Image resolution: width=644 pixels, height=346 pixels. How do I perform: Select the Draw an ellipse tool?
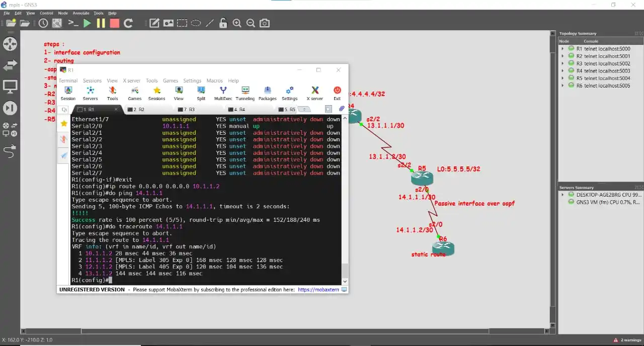click(x=196, y=23)
